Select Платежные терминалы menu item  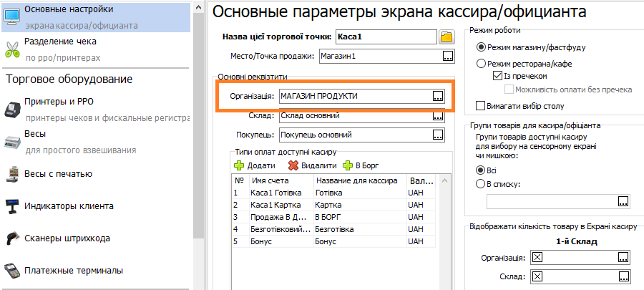(x=96, y=271)
